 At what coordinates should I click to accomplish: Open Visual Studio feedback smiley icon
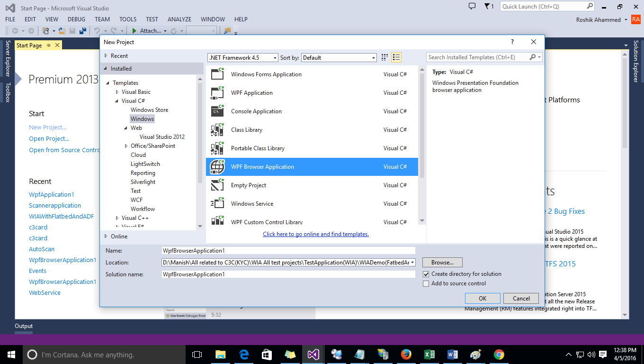click(x=472, y=7)
